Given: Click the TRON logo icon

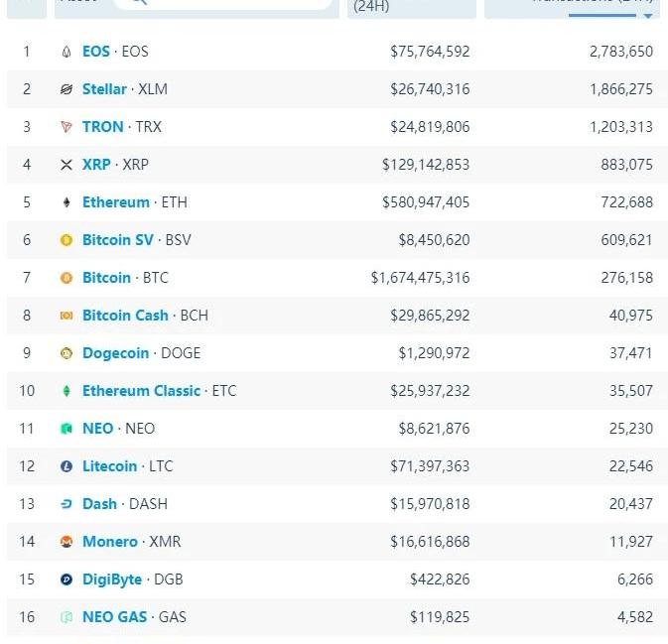Looking at the screenshot, I should (x=67, y=127).
